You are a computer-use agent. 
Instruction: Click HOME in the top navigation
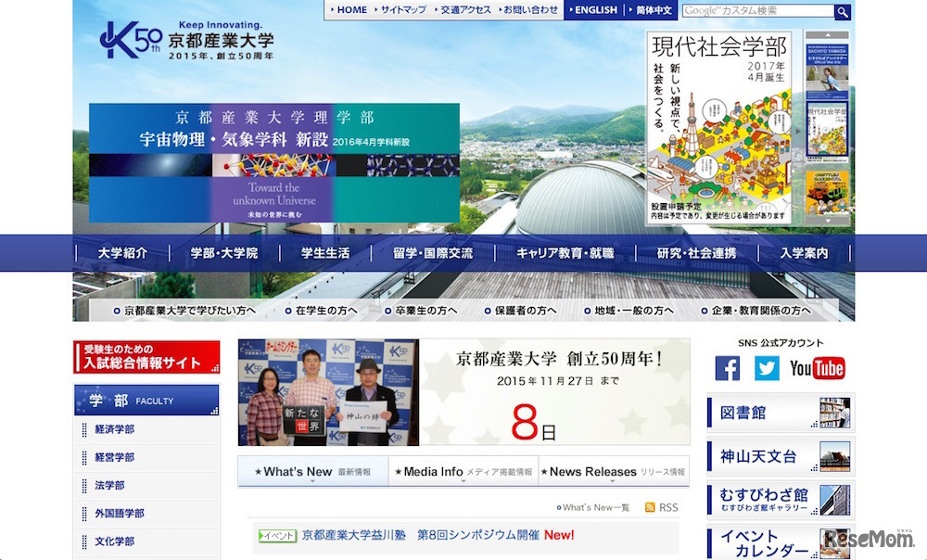[349, 9]
